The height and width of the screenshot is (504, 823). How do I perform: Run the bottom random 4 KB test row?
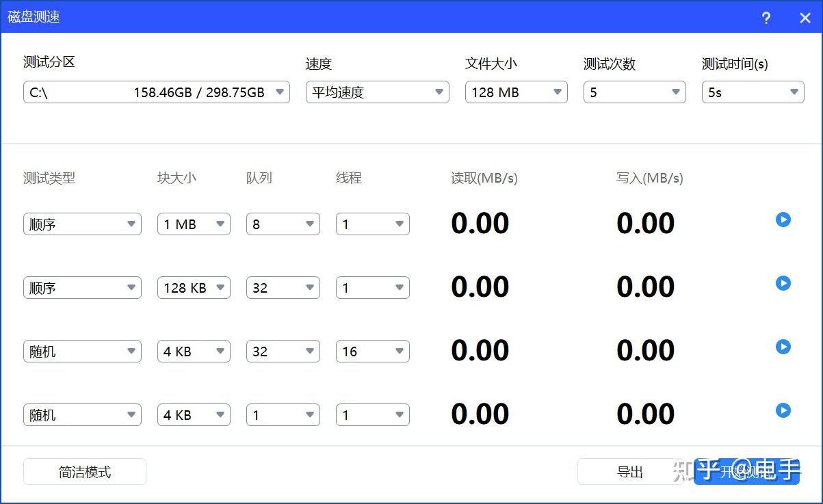pos(782,410)
